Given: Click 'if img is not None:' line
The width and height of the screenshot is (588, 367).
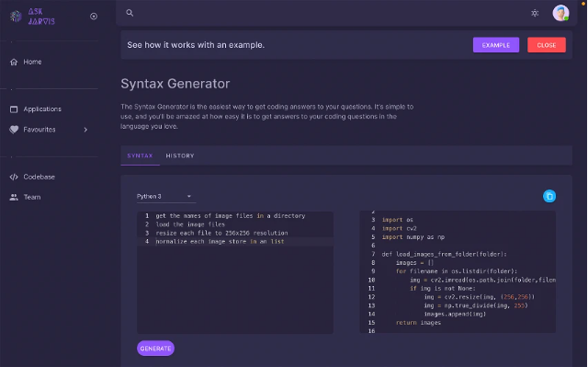Looking at the screenshot, I should coord(443,289).
